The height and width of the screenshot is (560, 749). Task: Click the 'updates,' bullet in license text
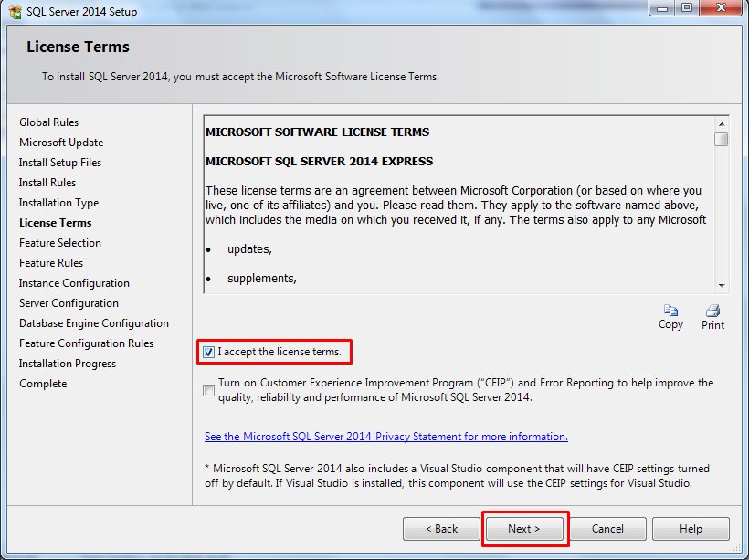(249, 249)
